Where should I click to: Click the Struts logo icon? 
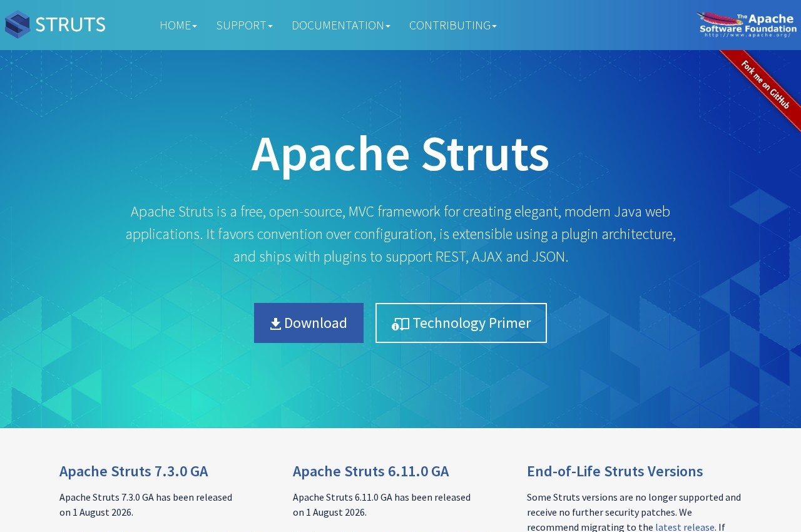pyautogui.click(x=18, y=24)
